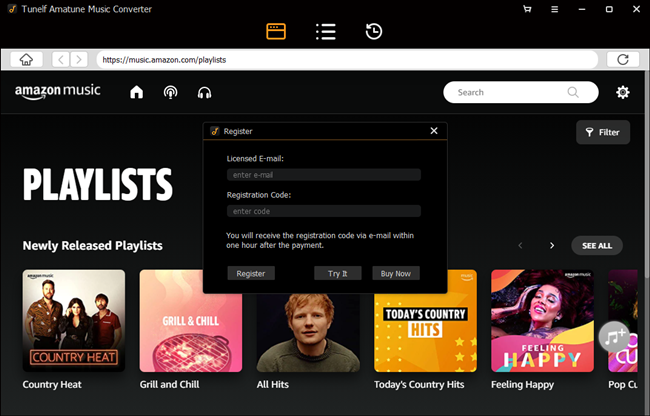
Task: Click the Amazon Music logo
Action: click(x=58, y=92)
